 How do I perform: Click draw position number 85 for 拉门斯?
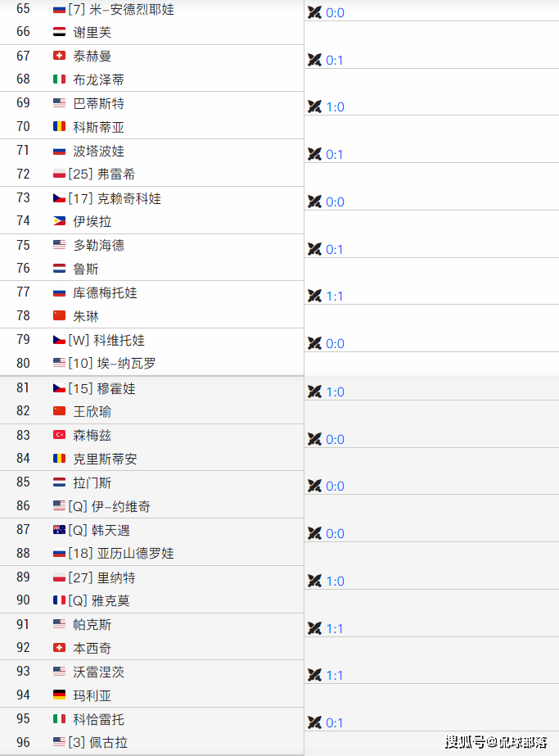23,482
